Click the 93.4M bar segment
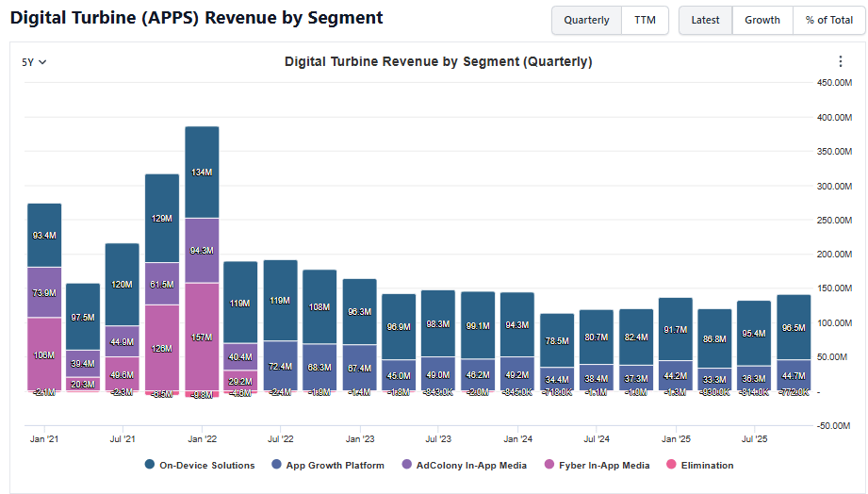Viewport: 868px width, 494px height. point(44,236)
